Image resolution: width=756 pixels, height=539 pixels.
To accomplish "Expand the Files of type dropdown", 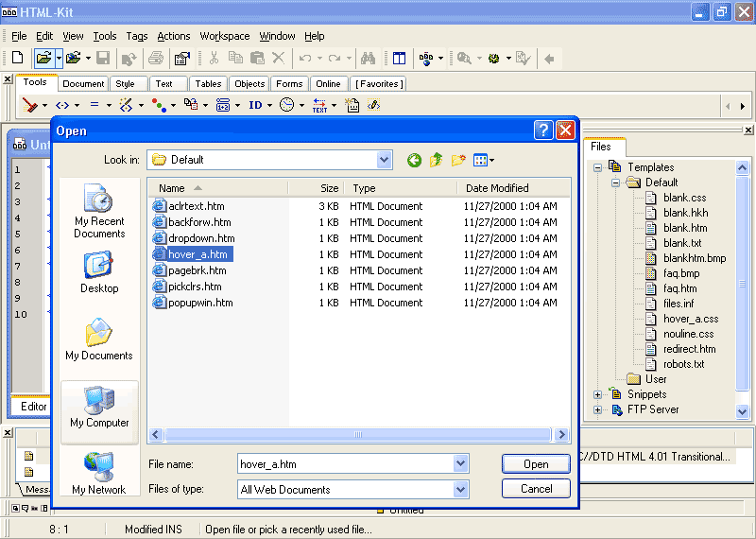I will pyautogui.click(x=460, y=489).
